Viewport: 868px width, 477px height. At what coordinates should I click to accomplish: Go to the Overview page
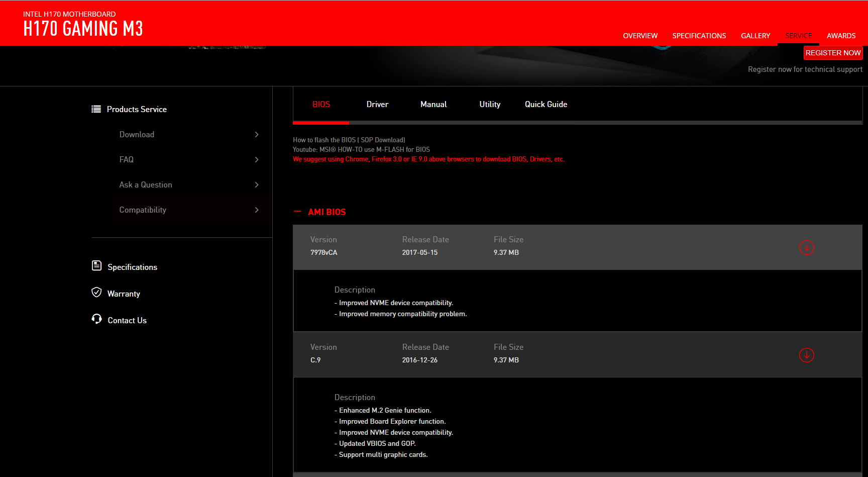pyautogui.click(x=640, y=36)
